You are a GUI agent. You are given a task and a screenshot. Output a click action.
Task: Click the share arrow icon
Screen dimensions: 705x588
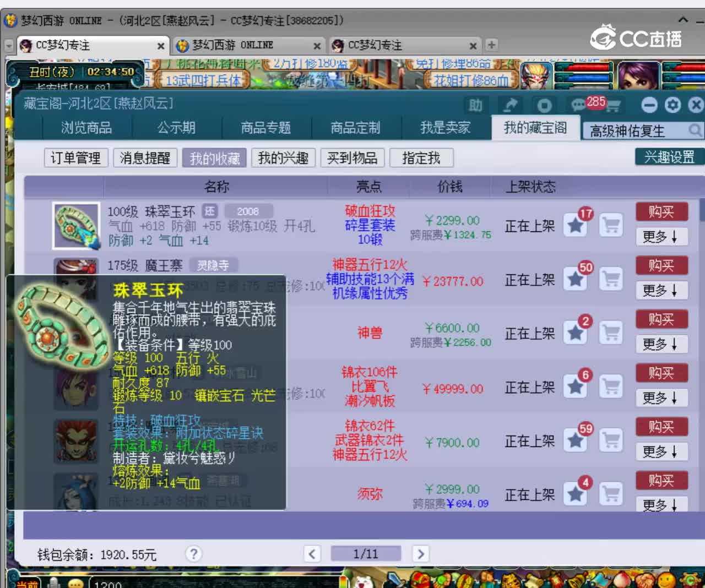tap(511, 105)
